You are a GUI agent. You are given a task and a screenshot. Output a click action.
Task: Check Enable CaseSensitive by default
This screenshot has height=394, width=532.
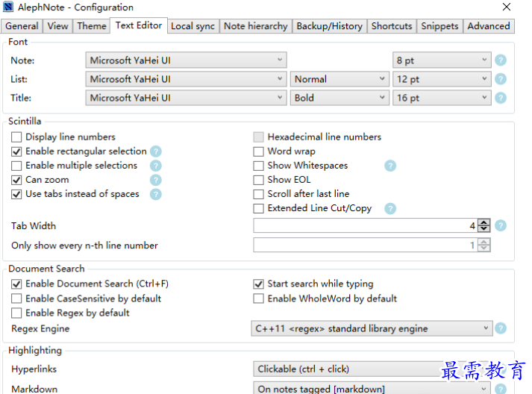click(x=16, y=298)
